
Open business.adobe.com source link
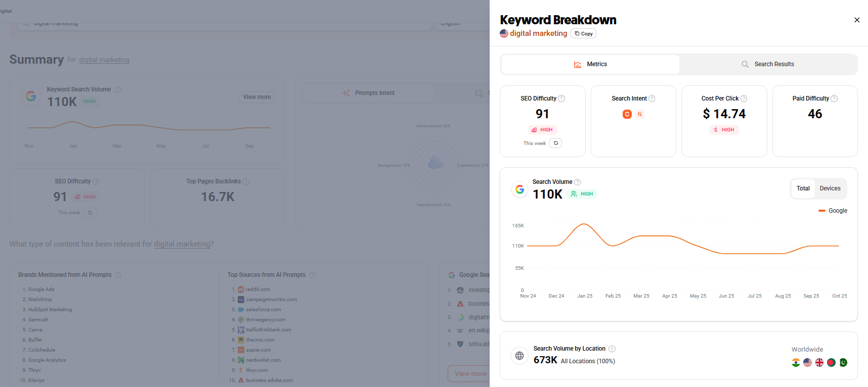269,380
